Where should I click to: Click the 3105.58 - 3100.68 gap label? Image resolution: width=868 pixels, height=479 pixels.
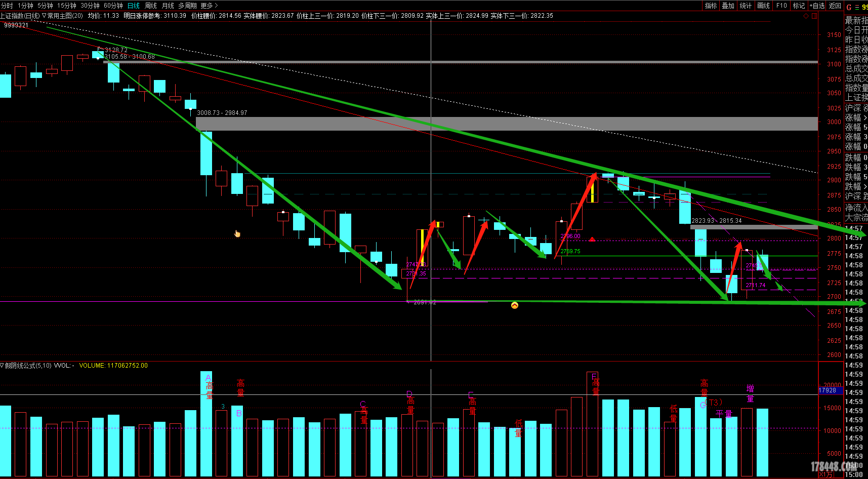[x=130, y=57]
